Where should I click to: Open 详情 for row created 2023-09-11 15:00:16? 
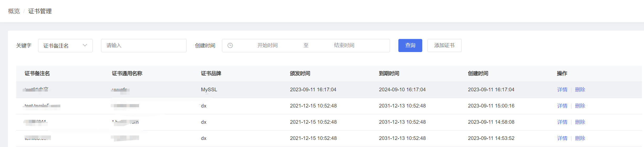click(x=562, y=106)
